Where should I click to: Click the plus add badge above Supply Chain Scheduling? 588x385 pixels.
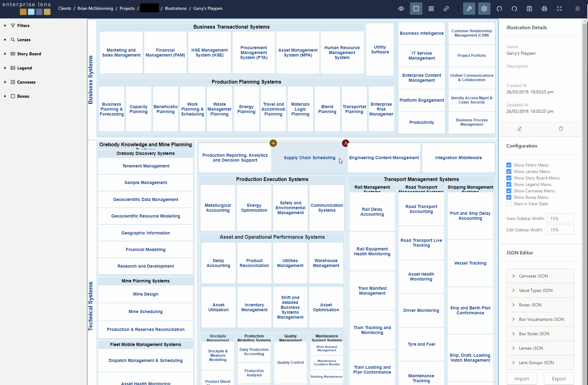273,143
